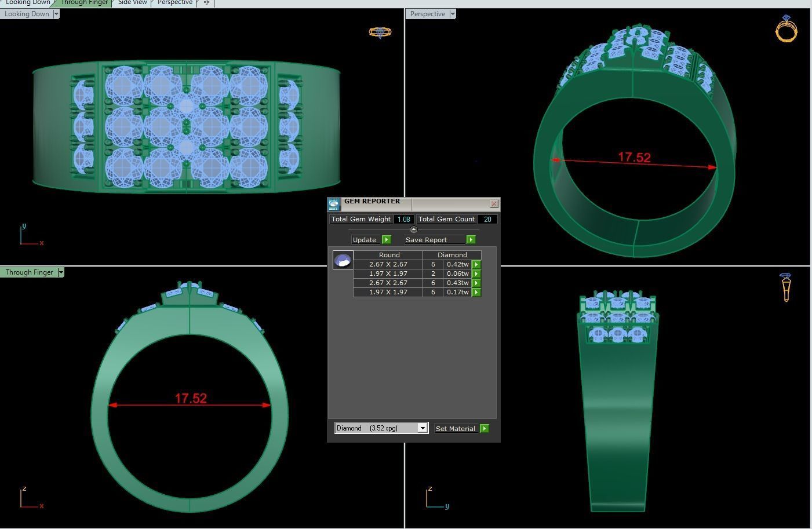Switch to the Side View tab
This screenshot has height=529, width=812.
(133, 3)
